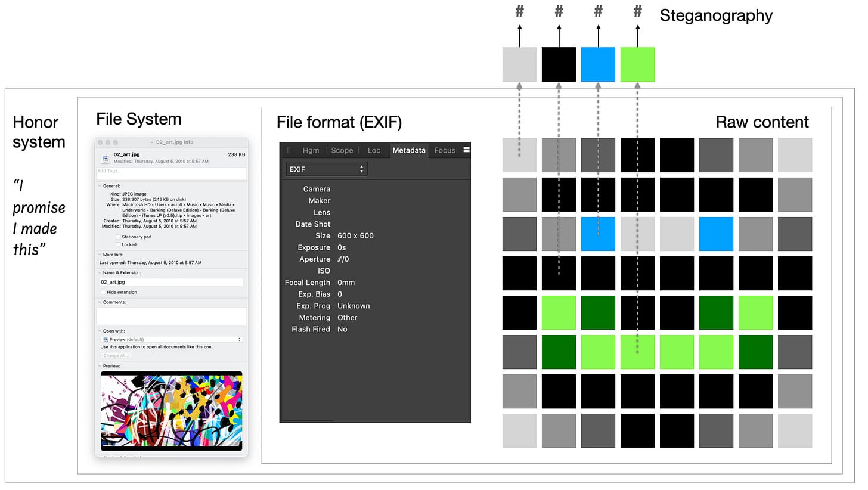Viewport: 868px width, 490px height.
Task: Open the Metadata panel hamburger menu
Action: (466, 150)
